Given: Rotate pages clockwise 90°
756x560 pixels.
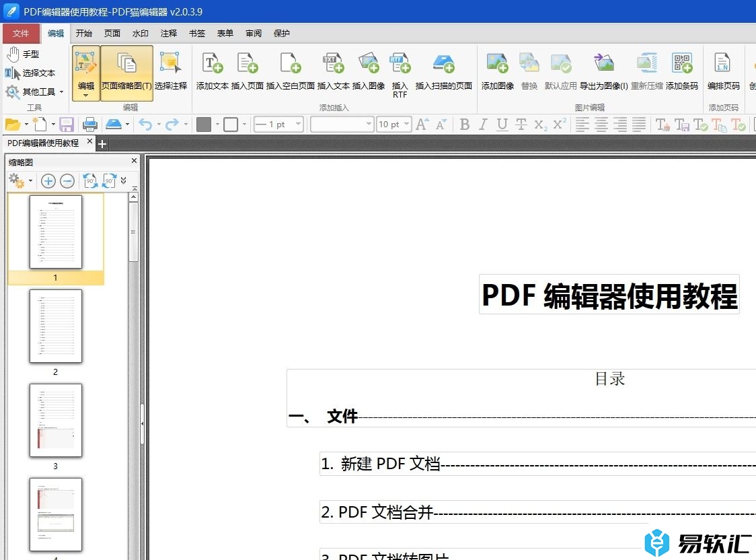Looking at the screenshot, I should (110, 181).
